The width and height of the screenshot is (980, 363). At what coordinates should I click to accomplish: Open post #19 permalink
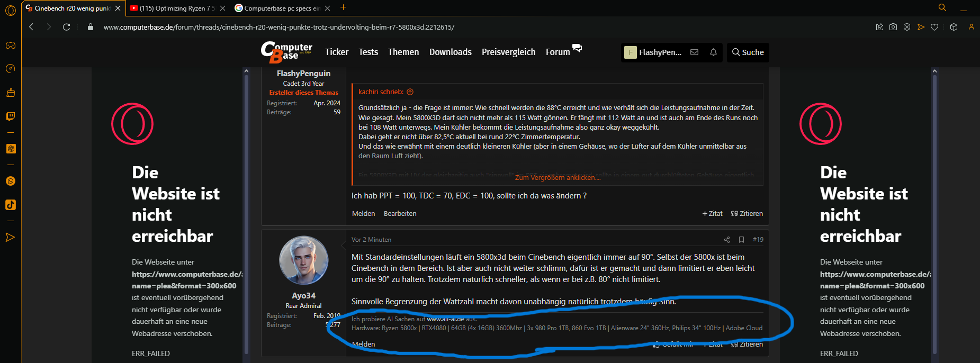click(758, 240)
